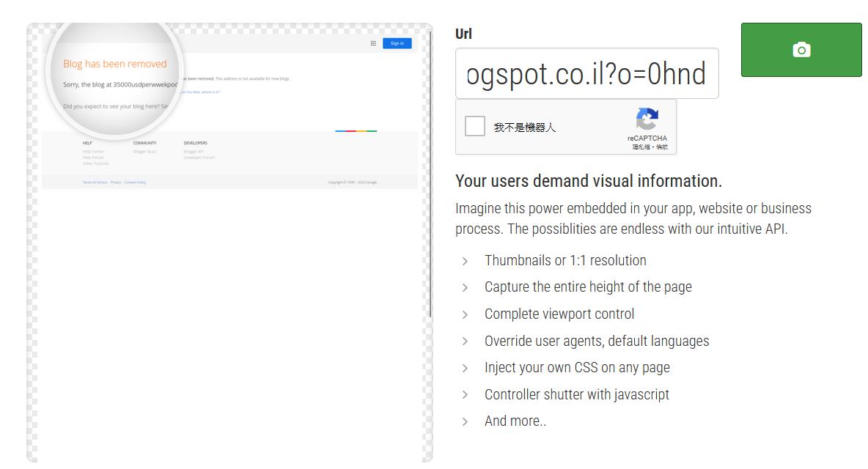This screenshot has width=868, height=469.
Task: Click the "DEVELOPERS" heading in the preview footer
Action: point(196,143)
